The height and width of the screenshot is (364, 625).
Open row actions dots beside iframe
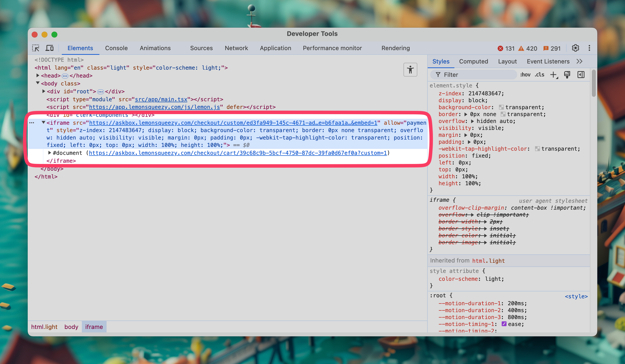(x=32, y=123)
